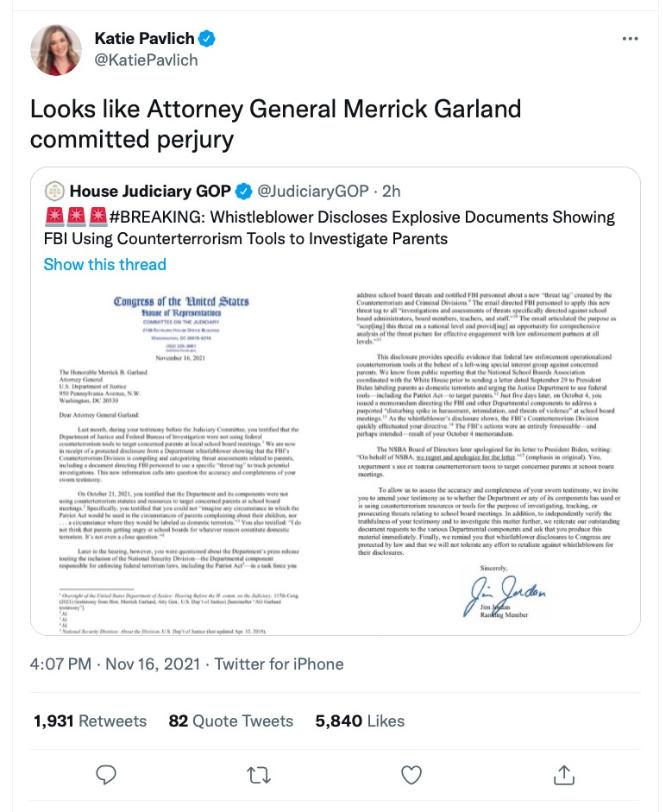Click the retweet arrows icon
The image size is (672, 812).
click(x=259, y=774)
